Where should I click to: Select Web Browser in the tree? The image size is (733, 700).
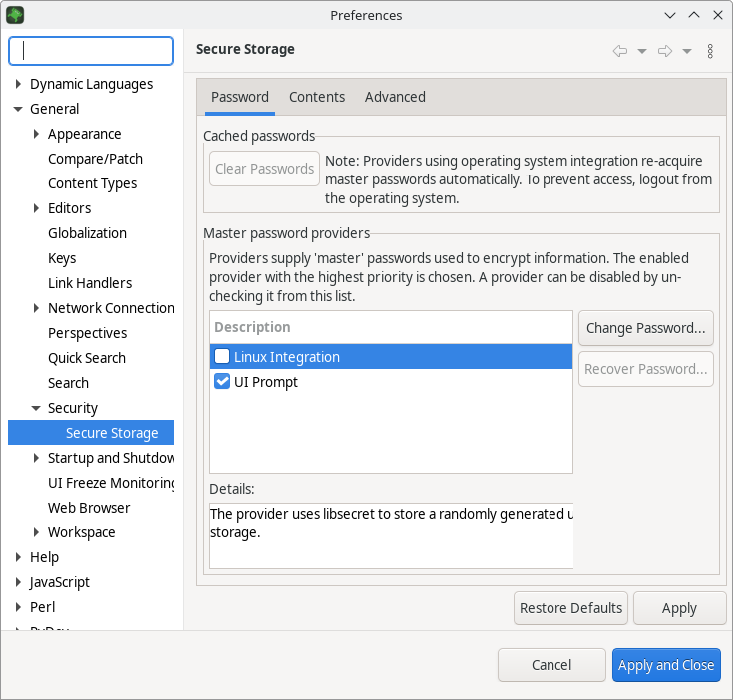click(89, 508)
